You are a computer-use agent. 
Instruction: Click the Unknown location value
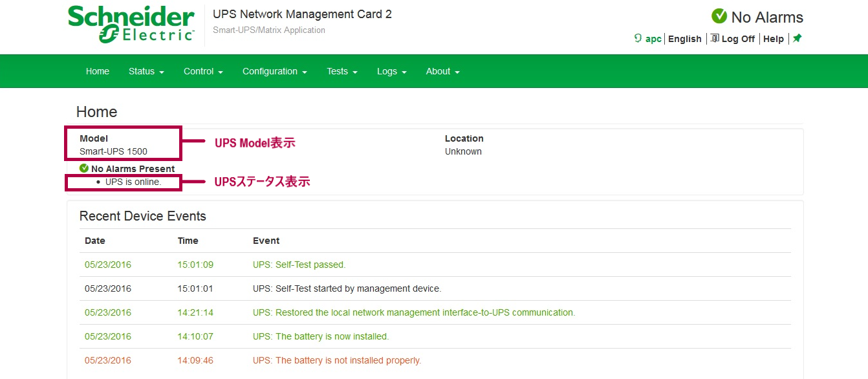463,151
